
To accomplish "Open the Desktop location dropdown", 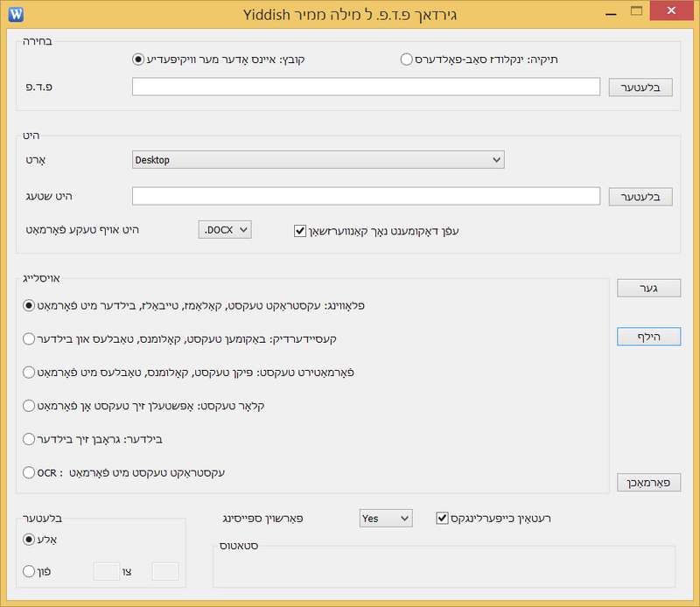I will pos(317,160).
